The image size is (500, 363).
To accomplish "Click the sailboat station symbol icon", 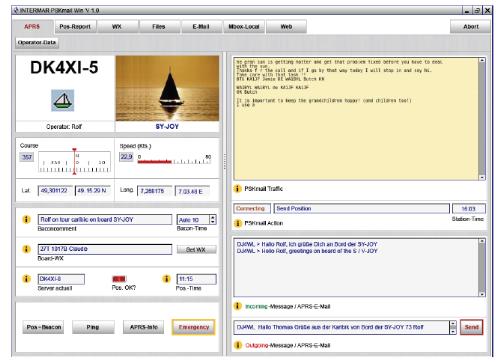I will pos(63,100).
